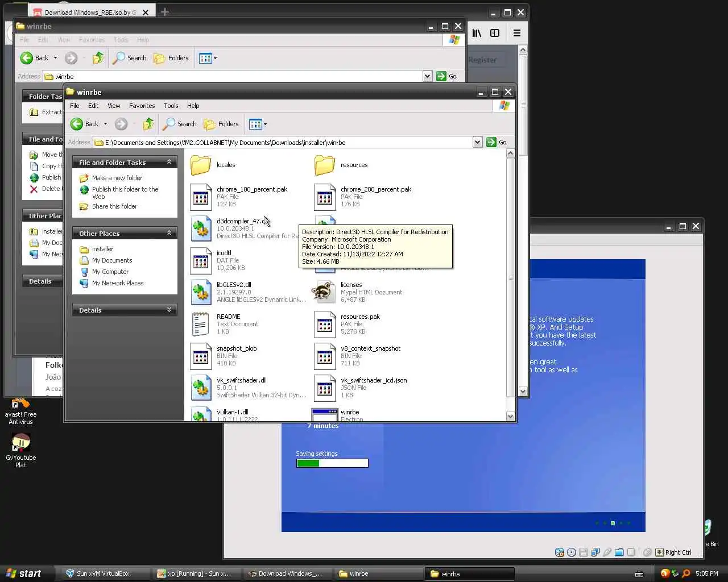
Task: Expand address bar dropdown in front winrbe window
Action: click(x=477, y=142)
